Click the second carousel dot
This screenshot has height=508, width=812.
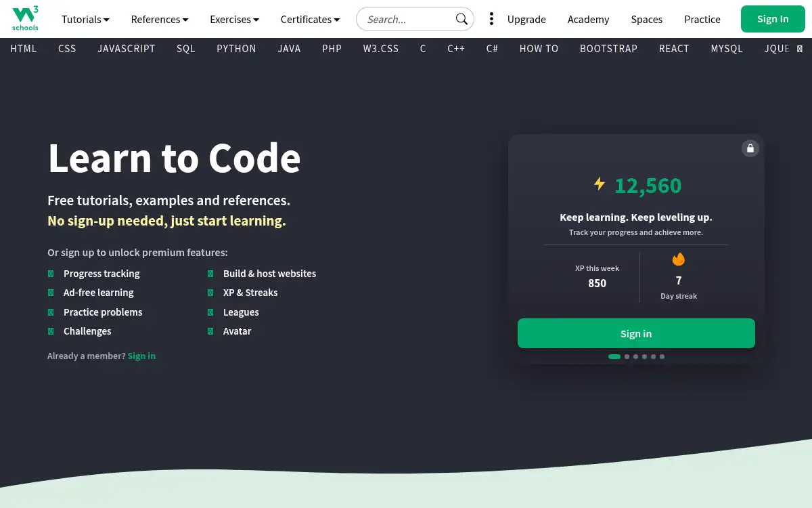(x=627, y=356)
